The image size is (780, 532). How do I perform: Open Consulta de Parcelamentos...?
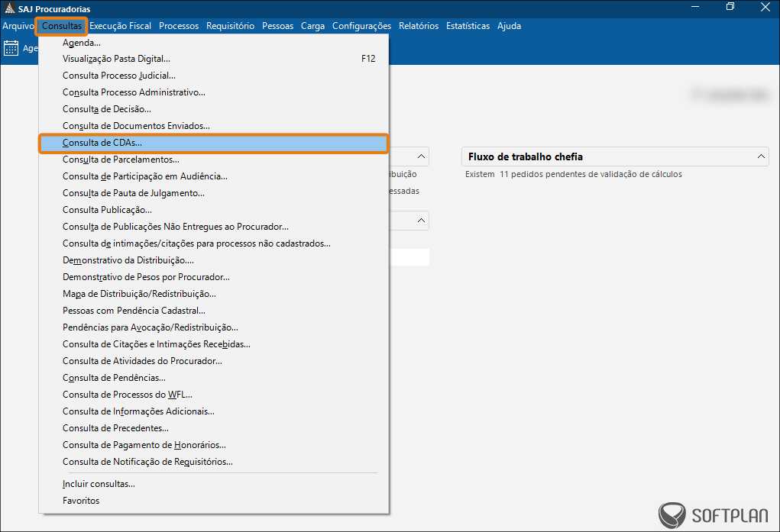(214, 160)
